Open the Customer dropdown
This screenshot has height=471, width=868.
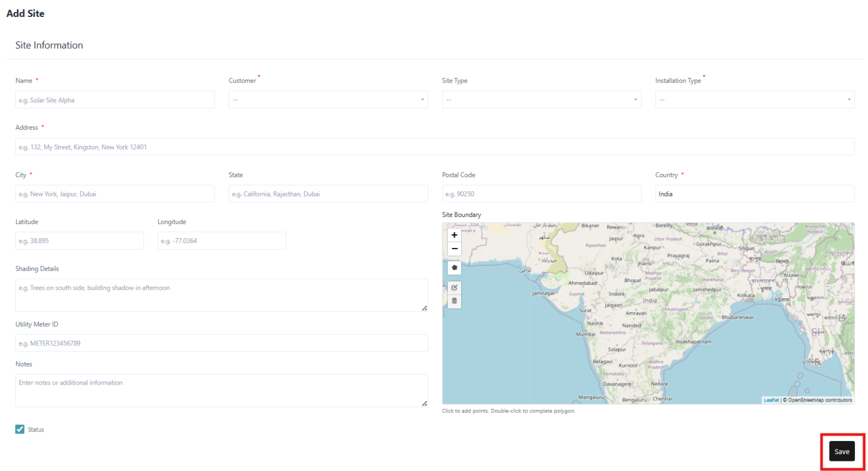click(328, 99)
